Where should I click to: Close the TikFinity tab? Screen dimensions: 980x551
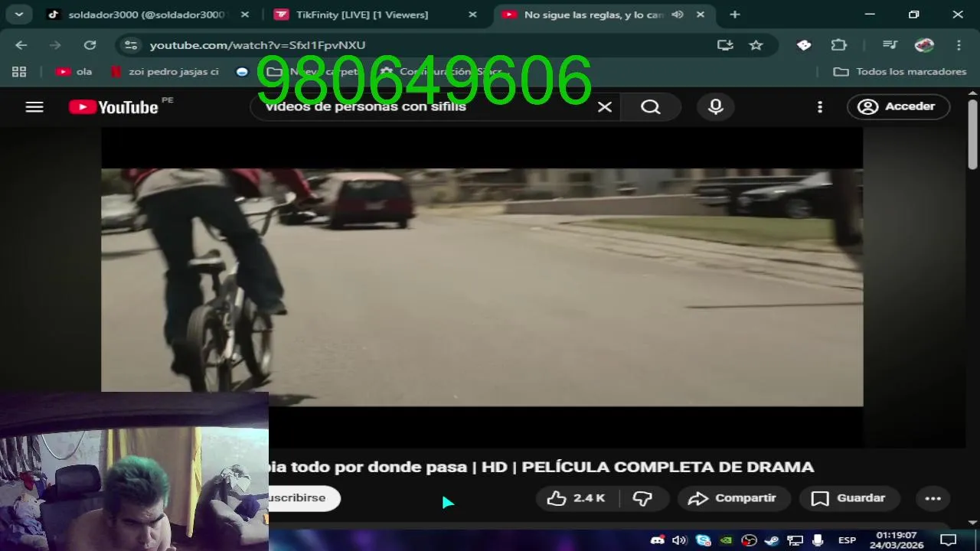pos(472,15)
